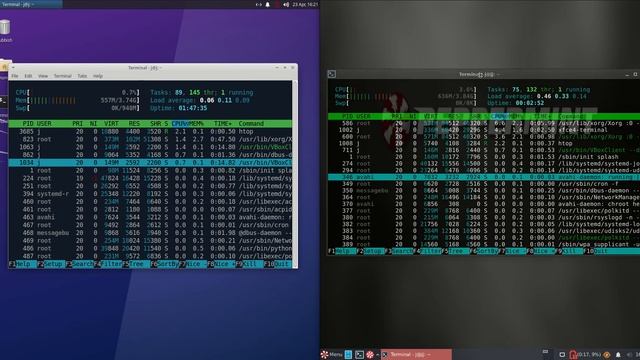Select highlighted PID 1034 row in left htop
The image size is (640, 360).
[150, 163]
